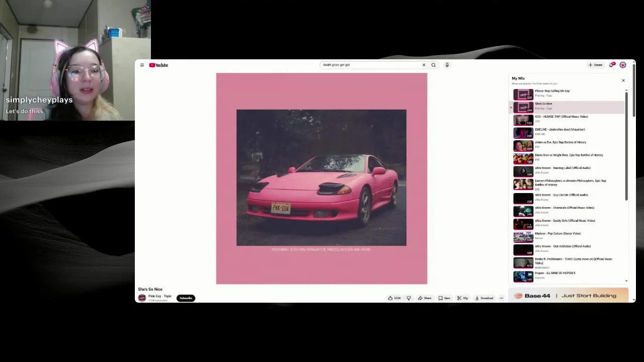Viewport: 644px width, 362px height.
Task: Play 'sKitz Kraven - Guy Like Me'
Action: (568, 198)
